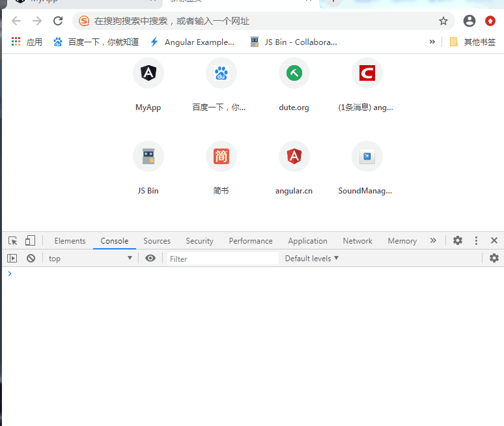The width and height of the screenshot is (504, 426).
Task: Open the Angular Example bookmark
Action: [193, 42]
